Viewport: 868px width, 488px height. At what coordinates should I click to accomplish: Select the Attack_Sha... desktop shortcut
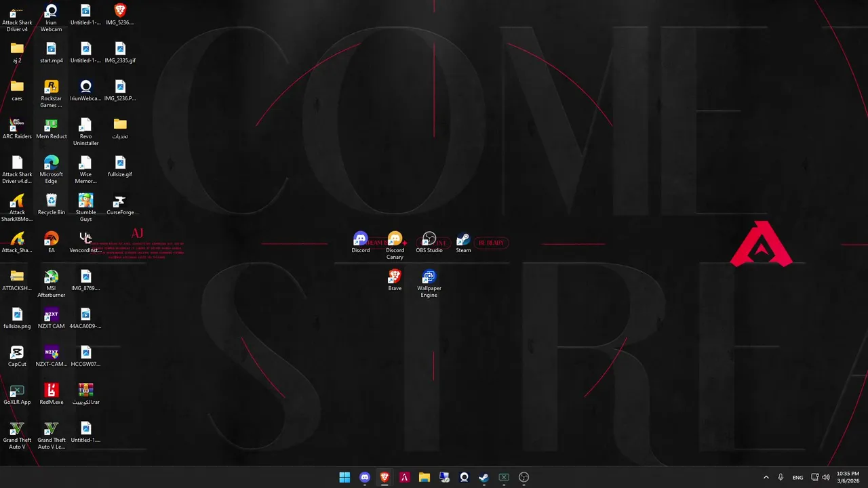17,243
